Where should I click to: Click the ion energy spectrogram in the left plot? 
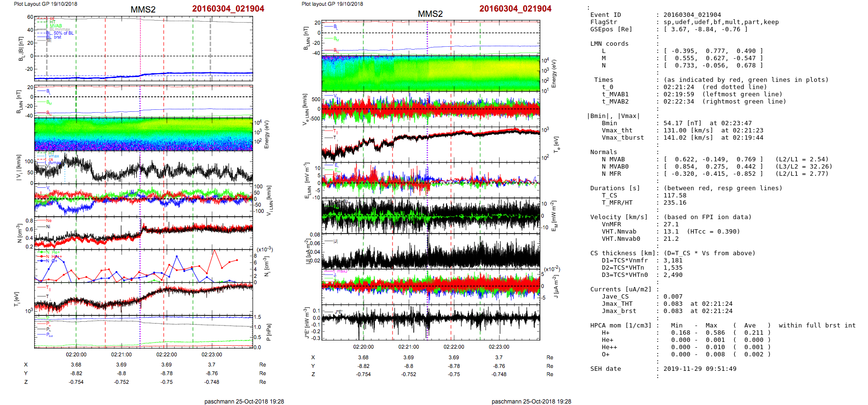point(143,134)
